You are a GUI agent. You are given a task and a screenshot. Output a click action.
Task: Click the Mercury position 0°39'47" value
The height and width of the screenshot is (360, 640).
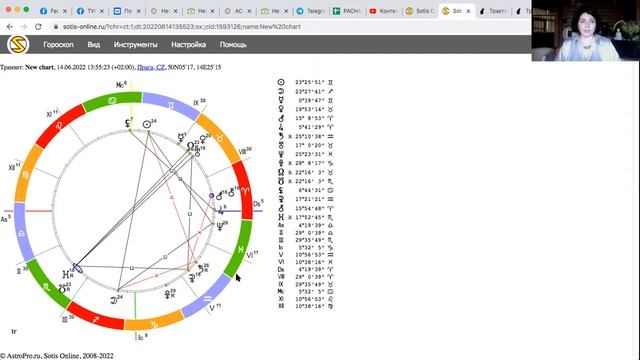311,100
